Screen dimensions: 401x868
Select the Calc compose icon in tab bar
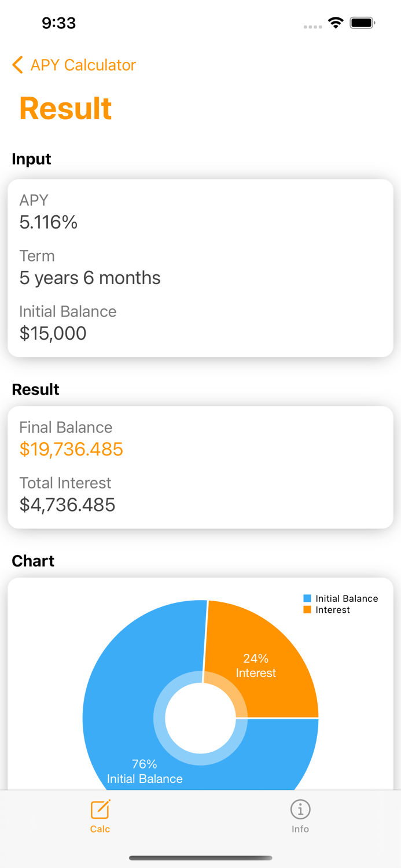coord(100,810)
